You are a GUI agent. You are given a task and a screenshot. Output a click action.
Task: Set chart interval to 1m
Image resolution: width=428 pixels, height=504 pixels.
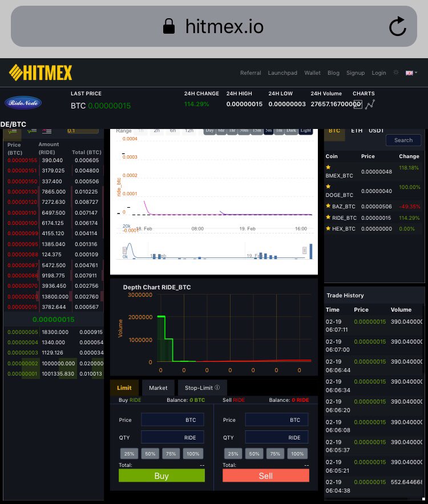pos(279,131)
